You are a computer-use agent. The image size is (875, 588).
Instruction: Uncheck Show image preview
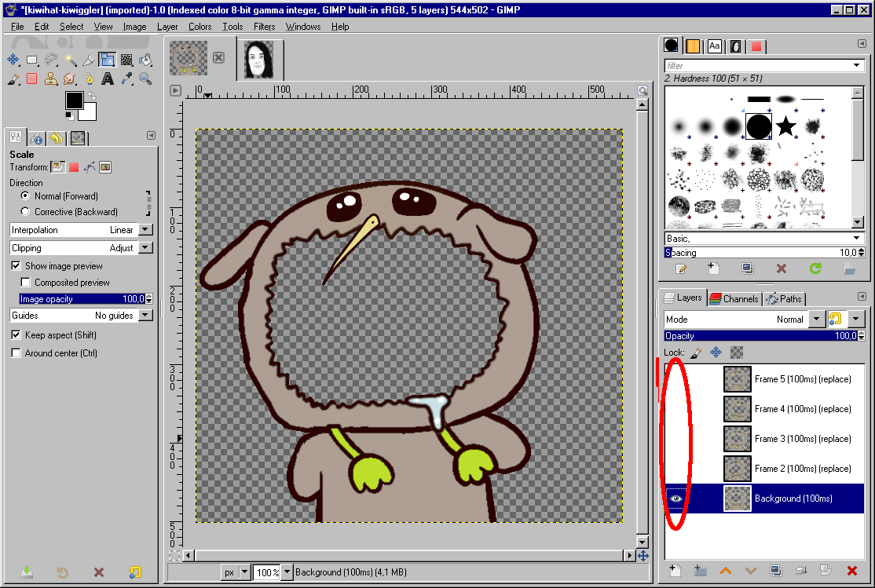coord(16,266)
